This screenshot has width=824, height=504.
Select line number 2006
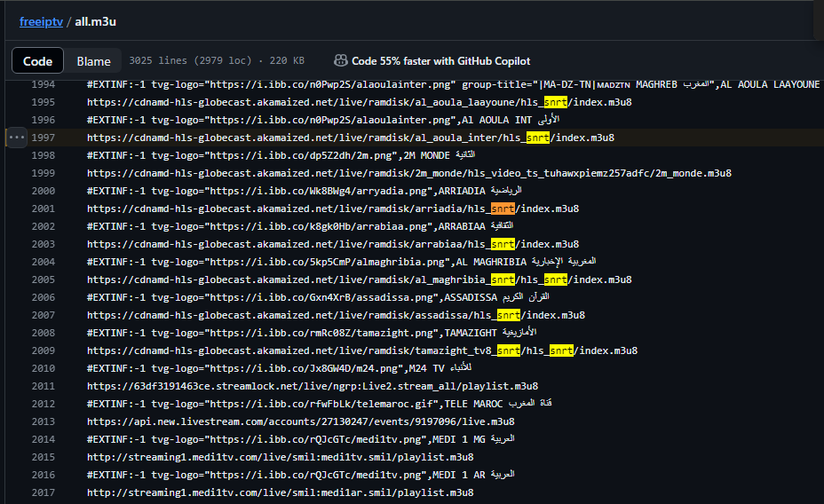pyautogui.click(x=44, y=297)
